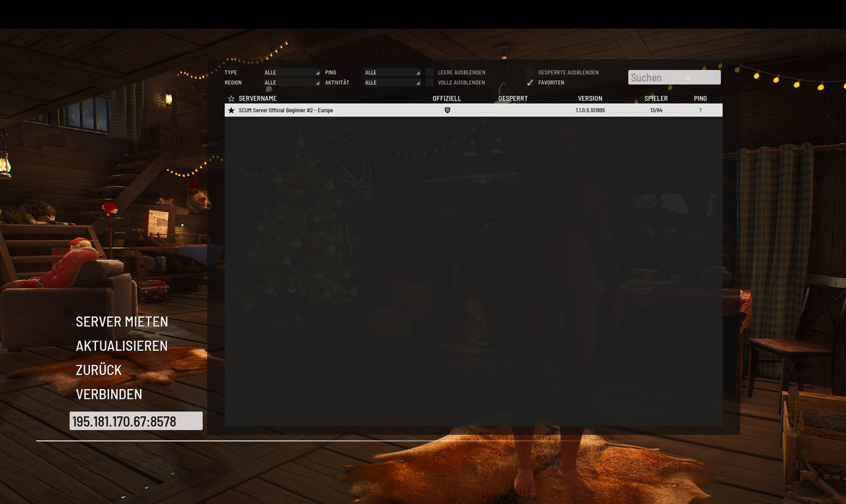Click the favorites star column header

(231, 98)
